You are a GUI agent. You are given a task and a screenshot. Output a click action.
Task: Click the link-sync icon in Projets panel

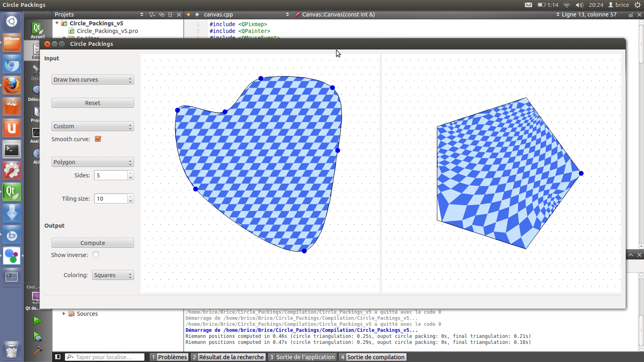point(162,14)
